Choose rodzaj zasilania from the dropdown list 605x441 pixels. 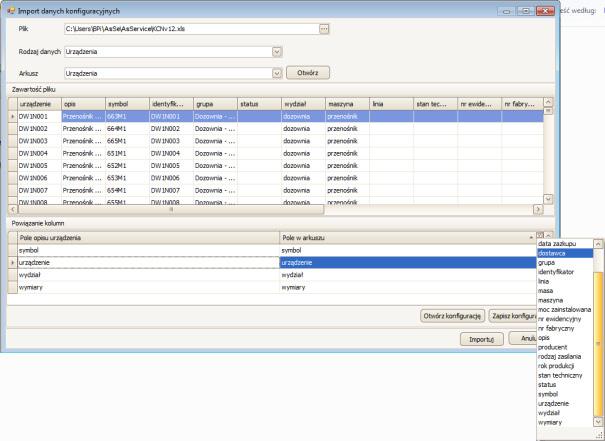[x=565, y=357]
